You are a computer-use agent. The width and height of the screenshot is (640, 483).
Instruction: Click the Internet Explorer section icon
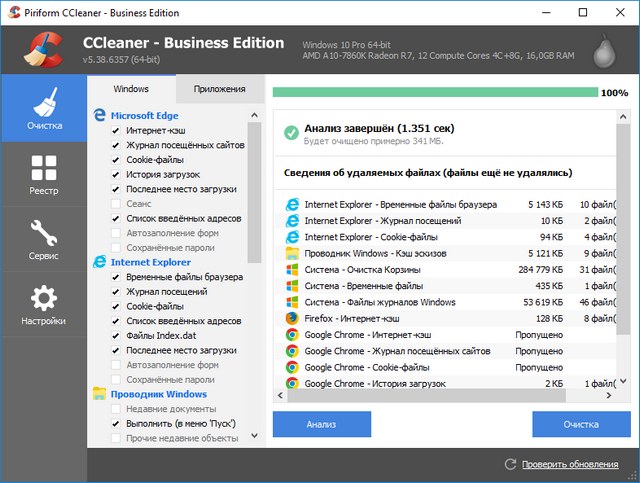pyautogui.click(x=99, y=262)
